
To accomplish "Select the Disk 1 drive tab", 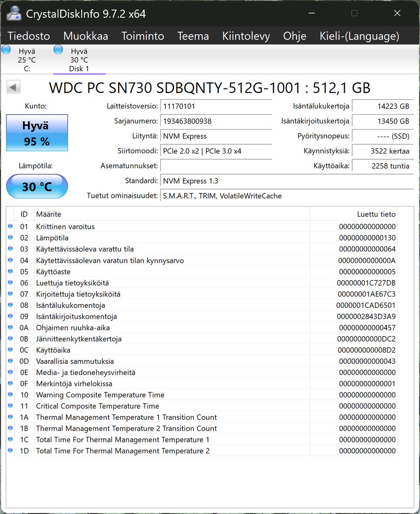I will pos(79,59).
